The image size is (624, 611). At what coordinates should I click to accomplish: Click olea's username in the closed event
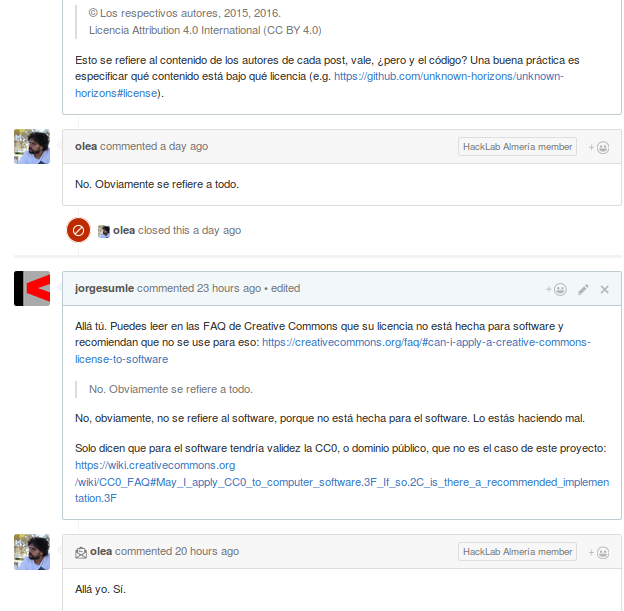tap(124, 230)
